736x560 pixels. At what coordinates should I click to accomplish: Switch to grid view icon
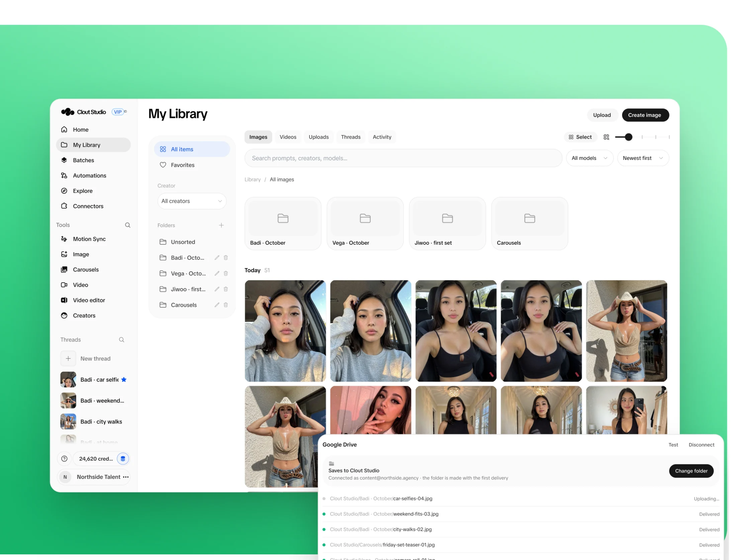coord(607,137)
